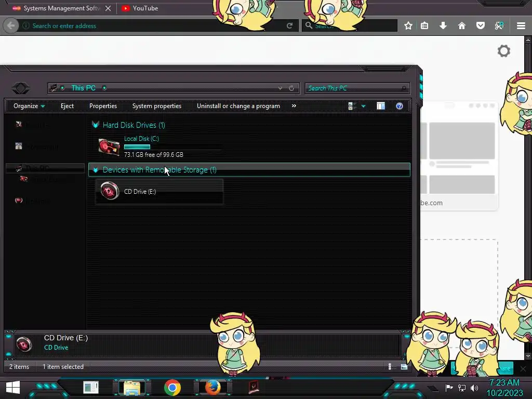The height and width of the screenshot is (399, 532).
Task: Switch to Firefox in the taskbar
Action: pos(212,388)
